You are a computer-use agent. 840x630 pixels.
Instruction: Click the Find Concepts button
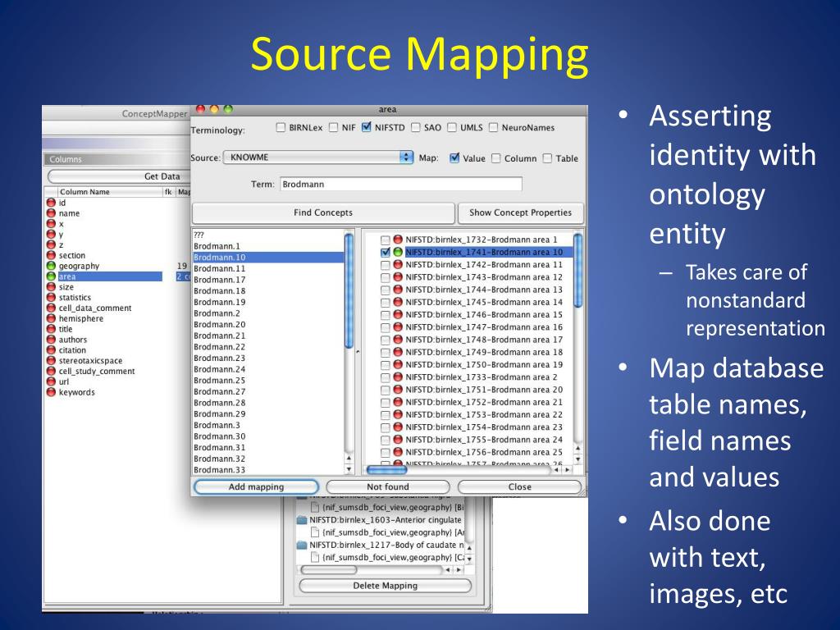[323, 212]
